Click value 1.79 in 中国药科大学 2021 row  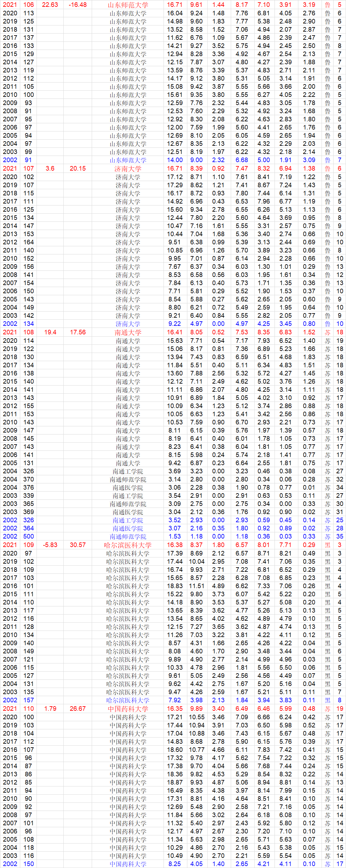pyautogui.click(x=50, y=708)
